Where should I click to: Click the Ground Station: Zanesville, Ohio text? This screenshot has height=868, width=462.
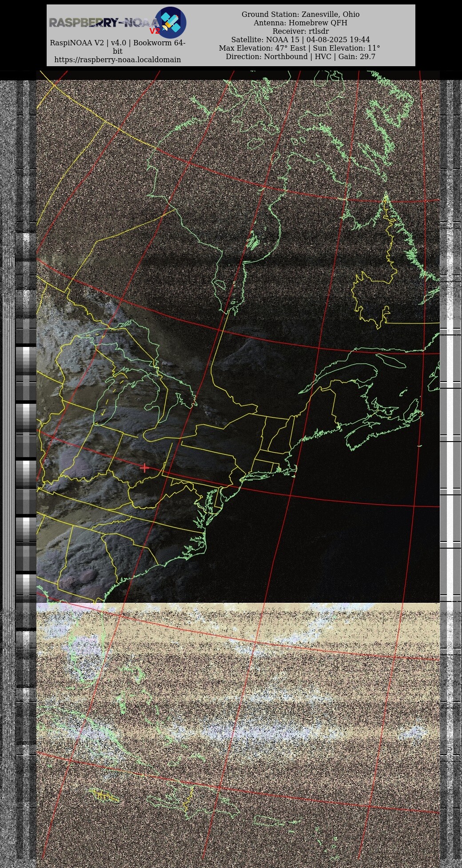(300, 14)
